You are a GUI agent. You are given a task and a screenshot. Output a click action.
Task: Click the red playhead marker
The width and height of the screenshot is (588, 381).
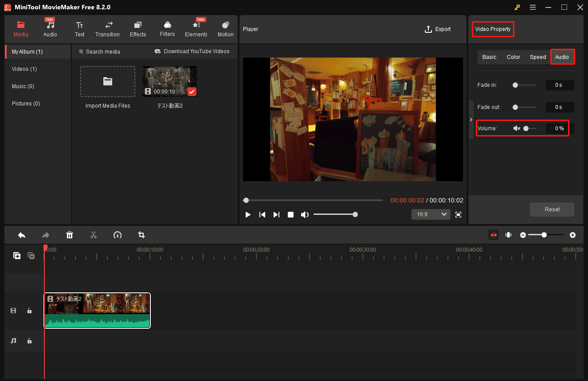tap(45, 248)
